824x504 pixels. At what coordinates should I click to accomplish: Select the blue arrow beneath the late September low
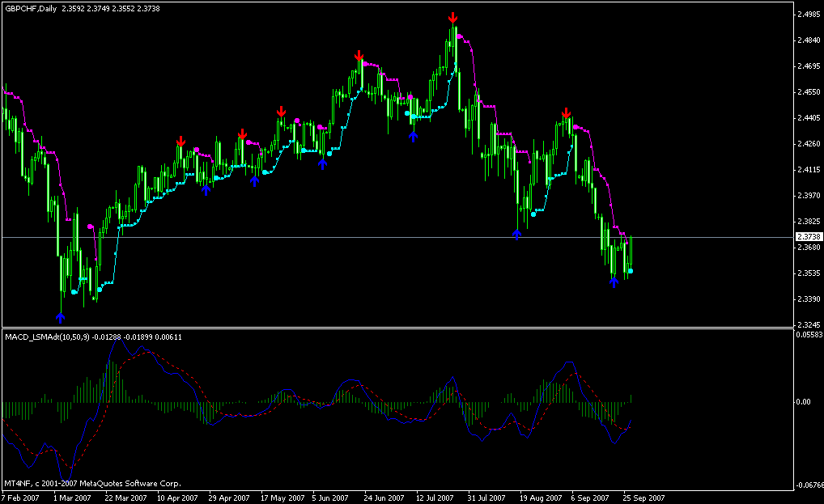614,282
